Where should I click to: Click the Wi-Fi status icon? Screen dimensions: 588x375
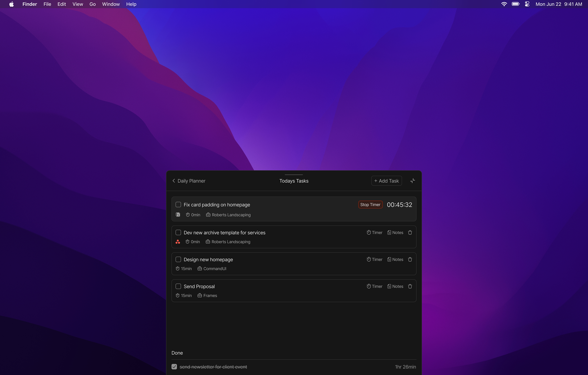click(504, 4)
